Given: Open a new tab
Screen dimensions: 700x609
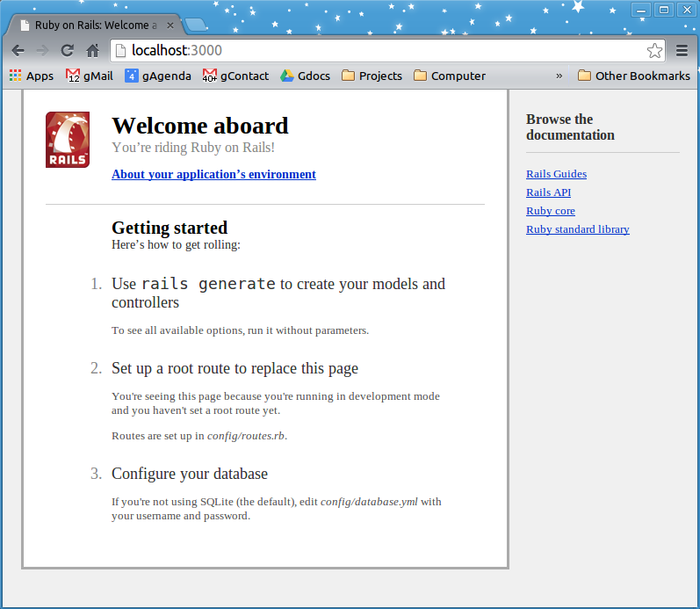Looking at the screenshot, I should coord(196,25).
